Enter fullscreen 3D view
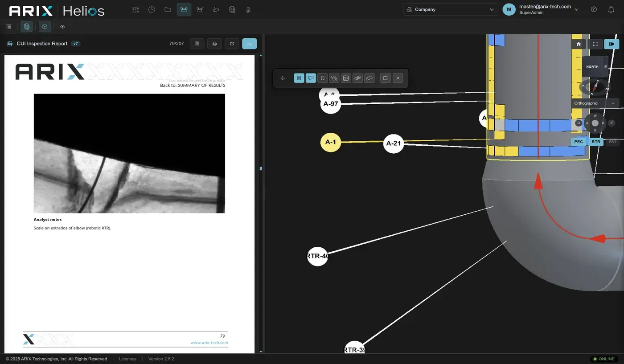The image size is (624, 364). 595,44
